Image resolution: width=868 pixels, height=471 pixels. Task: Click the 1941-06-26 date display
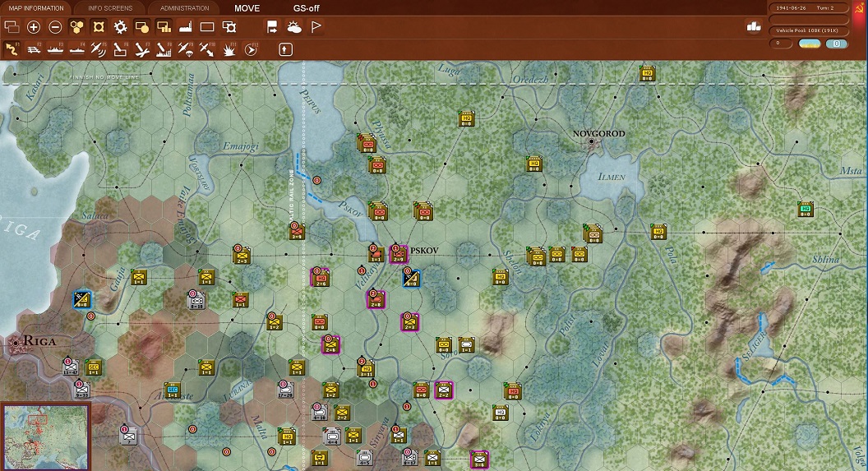790,7
